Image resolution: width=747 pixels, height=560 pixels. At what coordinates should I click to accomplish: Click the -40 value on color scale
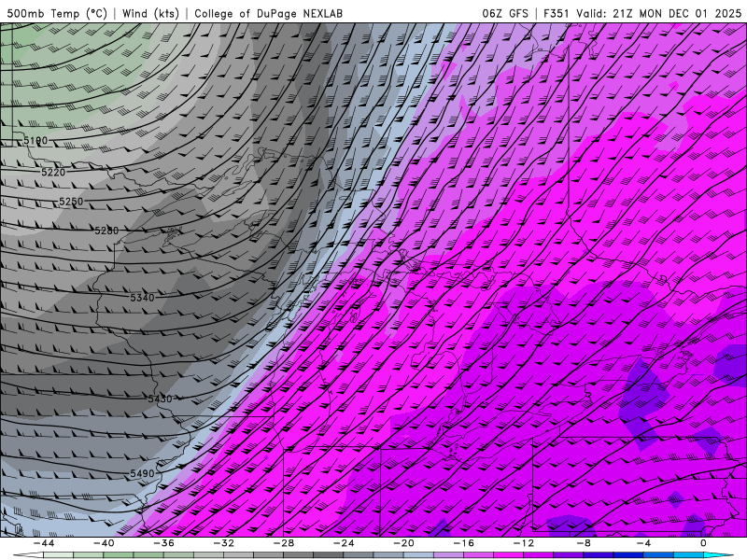click(x=104, y=543)
